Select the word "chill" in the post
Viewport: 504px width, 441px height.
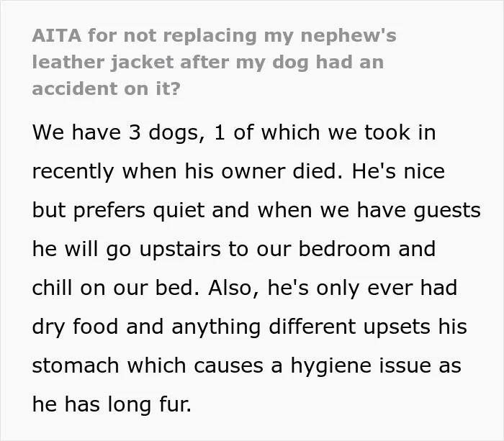click(x=53, y=287)
